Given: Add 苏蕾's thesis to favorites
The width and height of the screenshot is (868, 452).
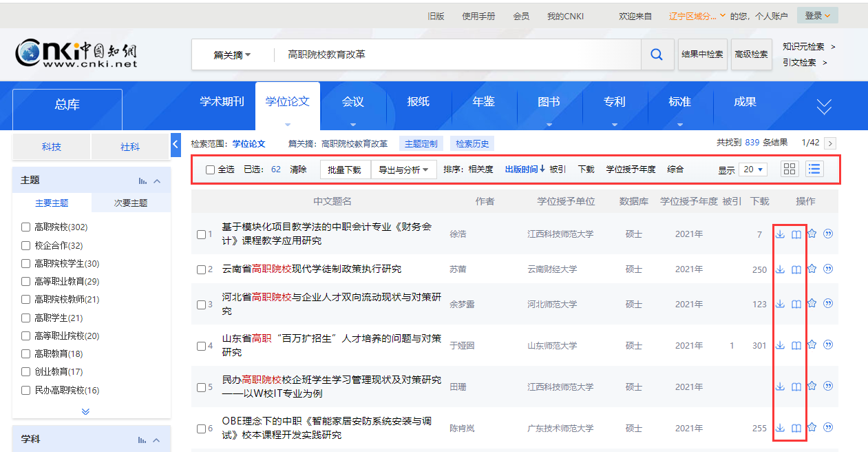Looking at the screenshot, I should pos(812,269).
